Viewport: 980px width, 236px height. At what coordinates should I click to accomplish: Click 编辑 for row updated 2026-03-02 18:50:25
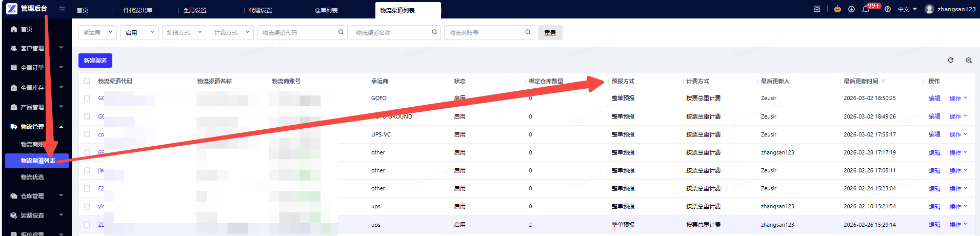[934, 98]
